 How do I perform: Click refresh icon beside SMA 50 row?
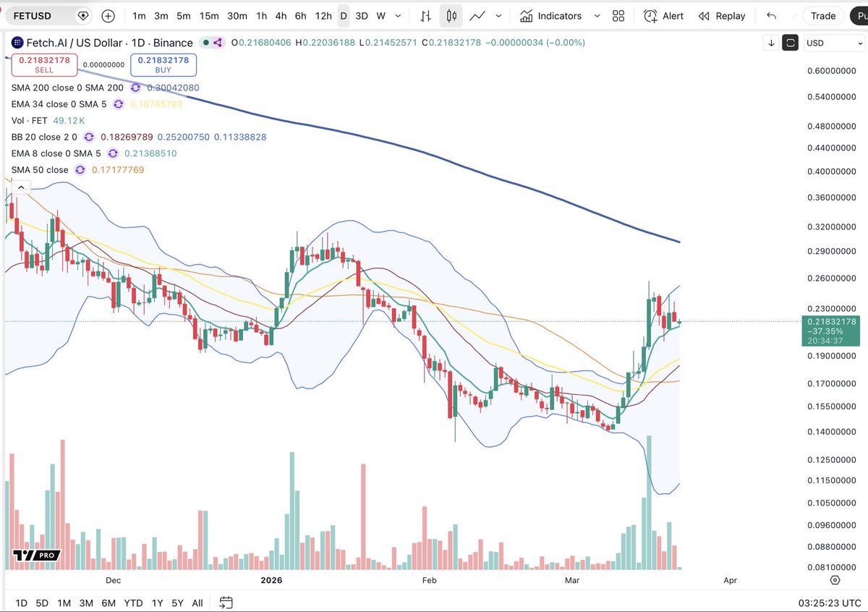(80, 170)
